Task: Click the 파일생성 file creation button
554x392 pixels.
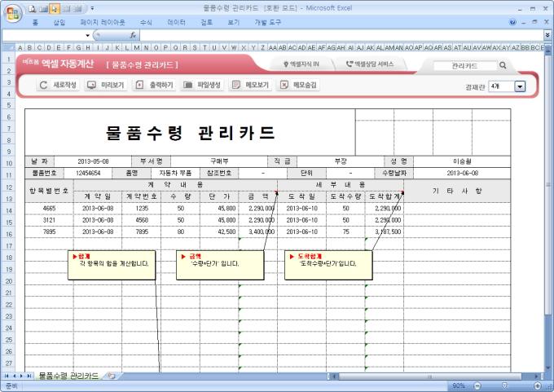Action: [x=202, y=85]
